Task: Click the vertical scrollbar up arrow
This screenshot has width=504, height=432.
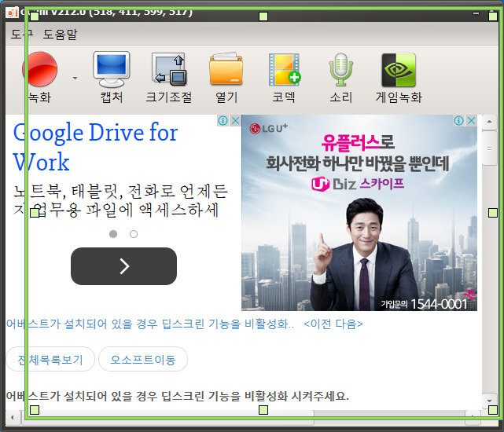Action: (x=490, y=122)
